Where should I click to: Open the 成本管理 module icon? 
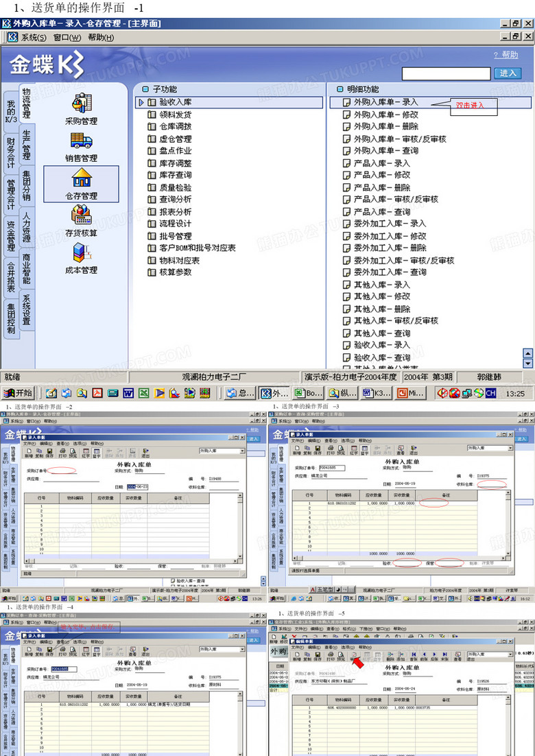82,252
